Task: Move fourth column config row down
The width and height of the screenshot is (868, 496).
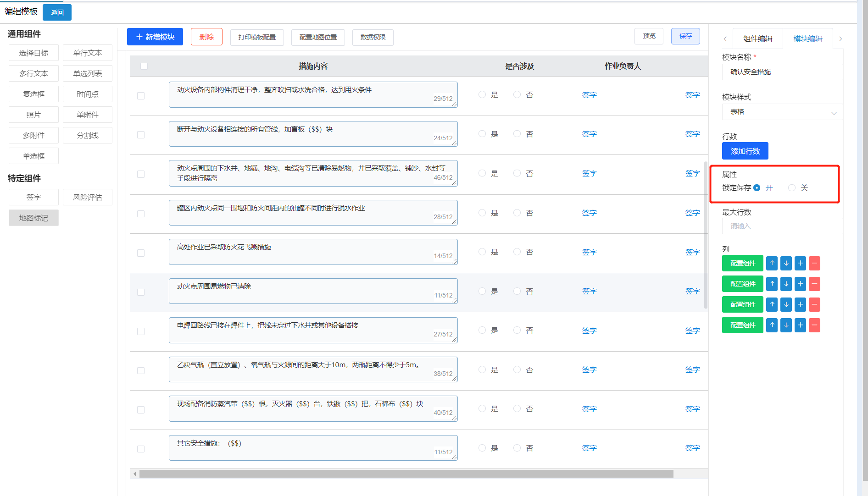Action: click(x=786, y=325)
